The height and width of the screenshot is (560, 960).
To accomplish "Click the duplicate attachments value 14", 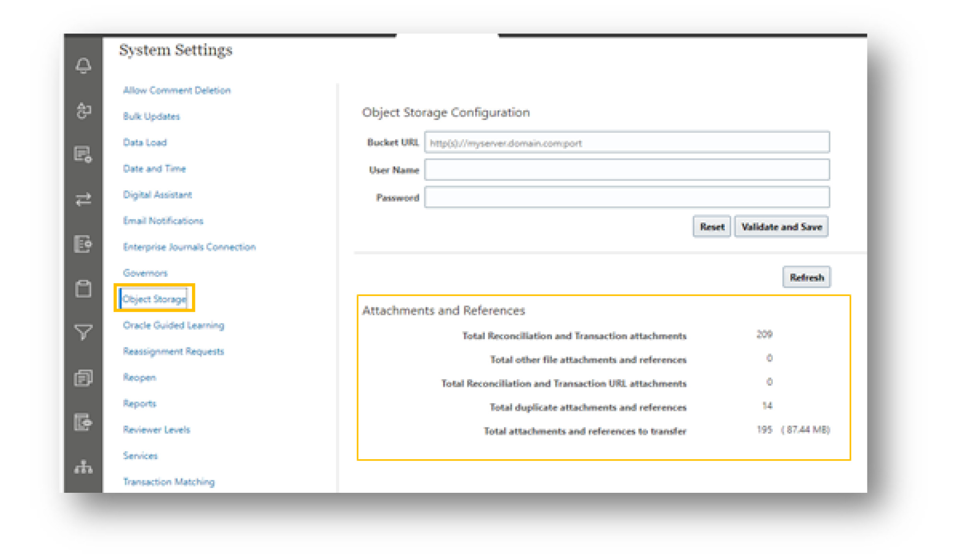I will [x=767, y=406].
